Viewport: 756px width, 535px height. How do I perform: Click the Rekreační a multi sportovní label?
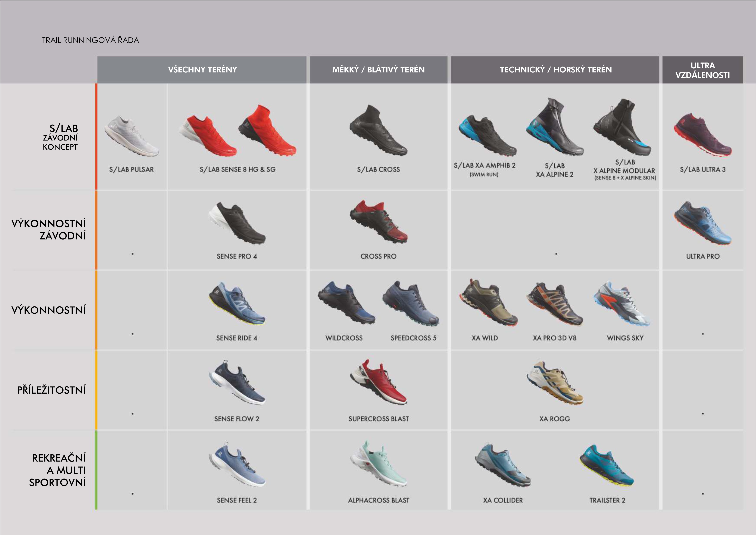[x=57, y=470]
